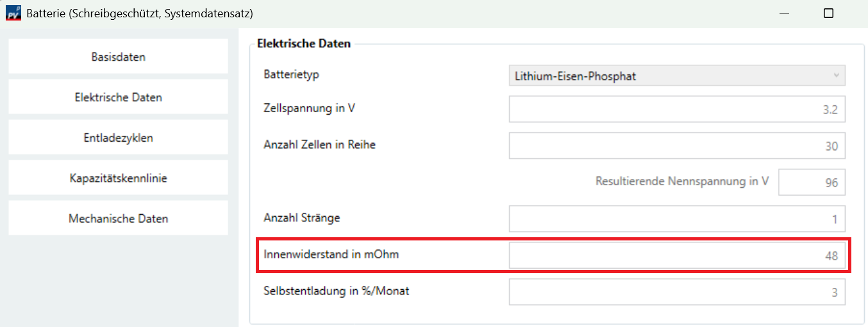Switch to the Entladezyklen page
Viewport: 868px width, 327px height.
(x=118, y=138)
